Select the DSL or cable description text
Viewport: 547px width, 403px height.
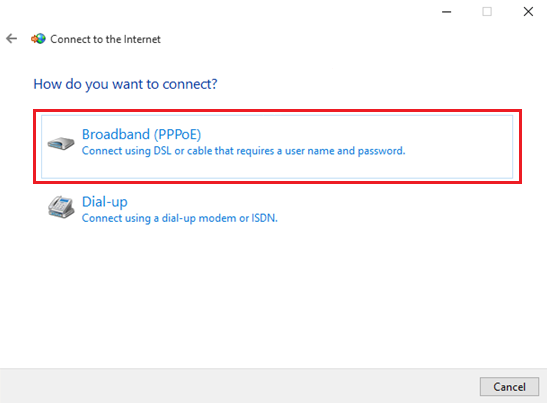coord(243,151)
